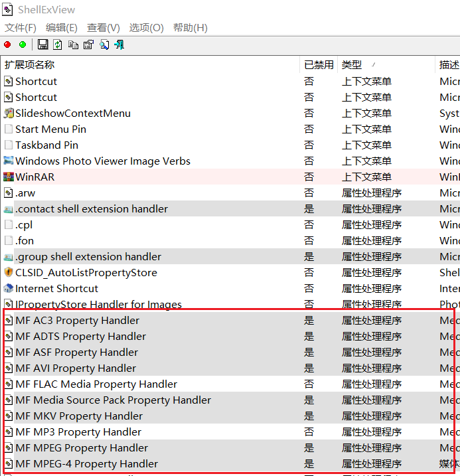
Task: Click the green enable selected items icon
Action: [23, 44]
